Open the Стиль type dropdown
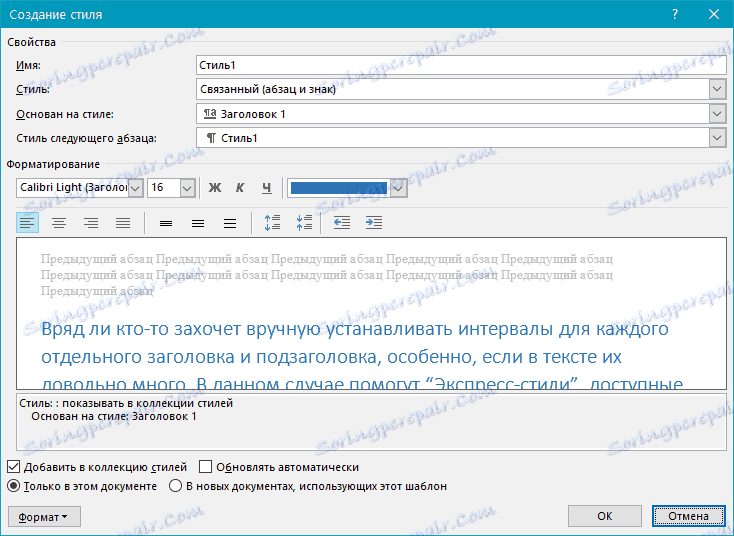Viewport: 734px width, 536px height. [x=717, y=89]
